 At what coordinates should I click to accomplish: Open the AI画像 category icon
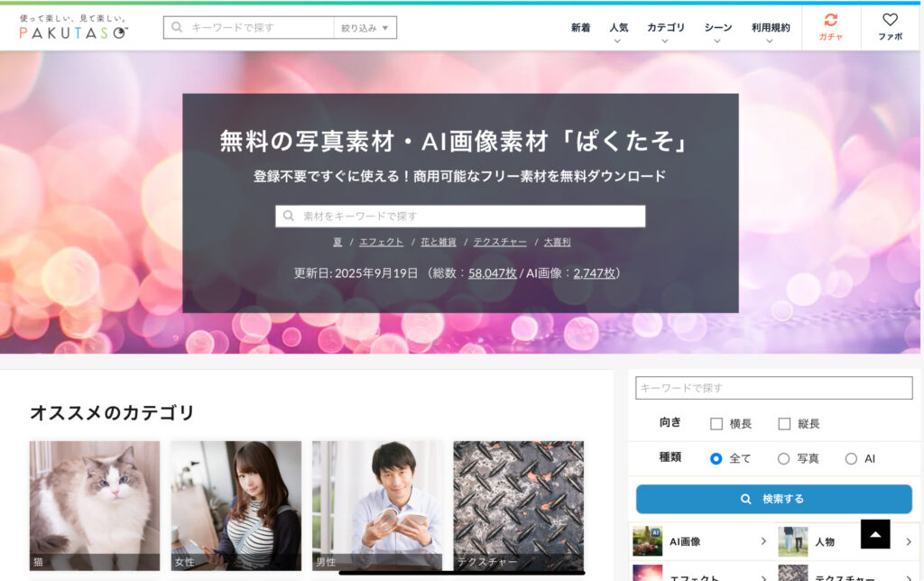(x=647, y=541)
